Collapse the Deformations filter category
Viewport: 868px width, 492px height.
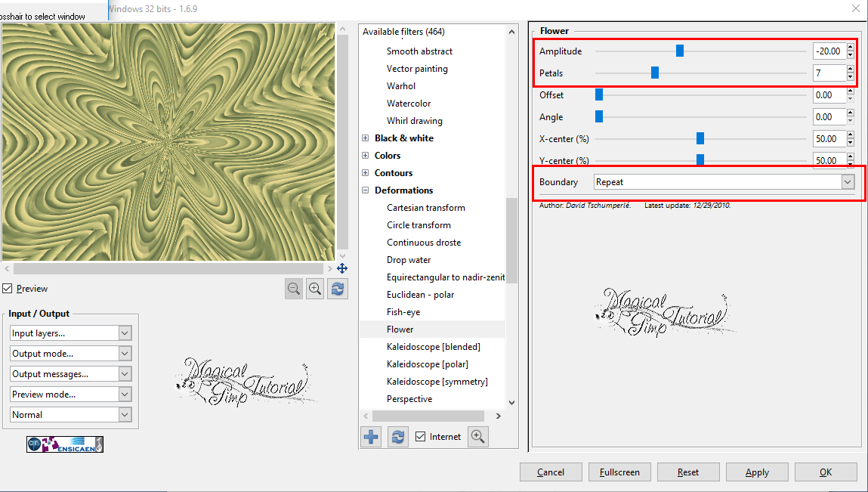[365, 190]
